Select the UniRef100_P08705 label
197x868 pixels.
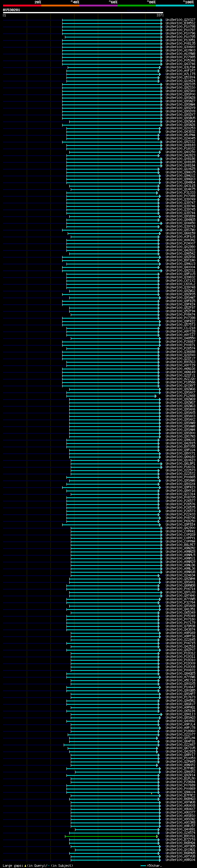point(180,498)
